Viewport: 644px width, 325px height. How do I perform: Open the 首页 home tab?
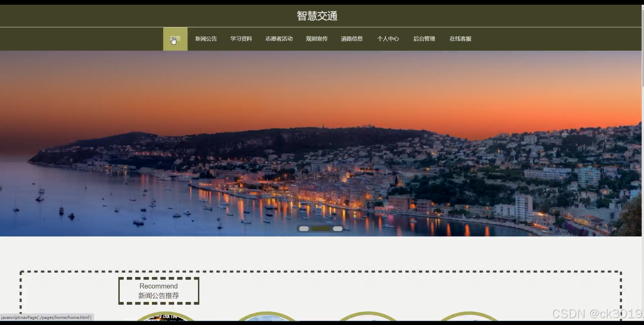pyautogui.click(x=175, y=39)
